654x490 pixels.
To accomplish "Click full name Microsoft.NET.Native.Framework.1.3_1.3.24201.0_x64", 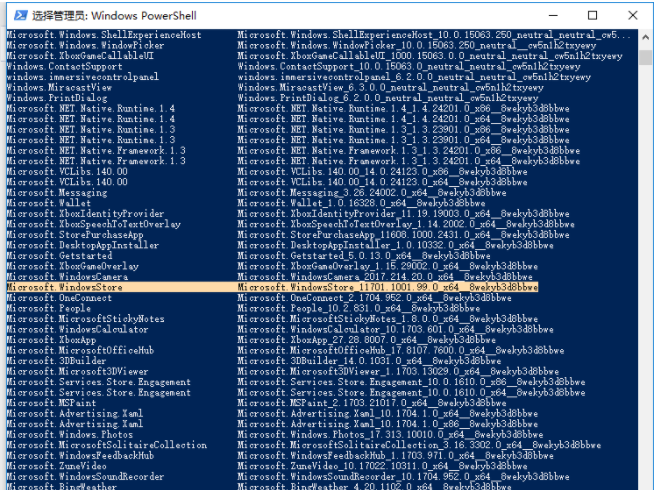I will pyautogui.click(x=409, y=161).
